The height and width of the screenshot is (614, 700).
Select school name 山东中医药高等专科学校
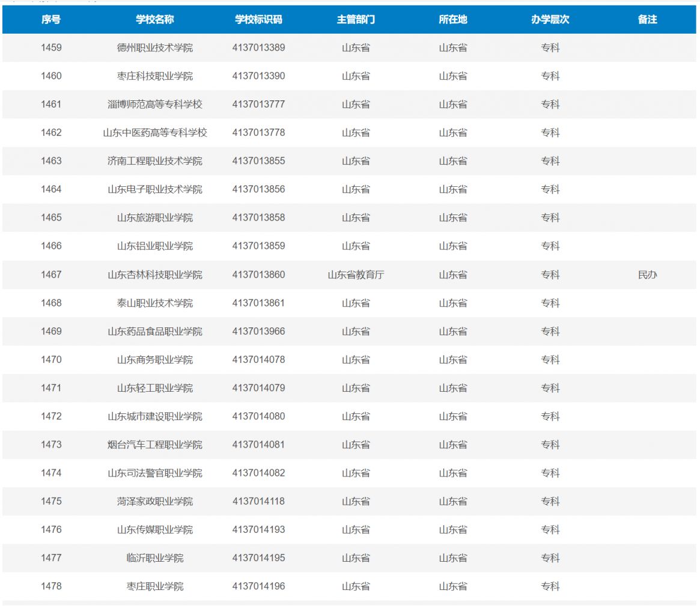(x=154, y=133)
